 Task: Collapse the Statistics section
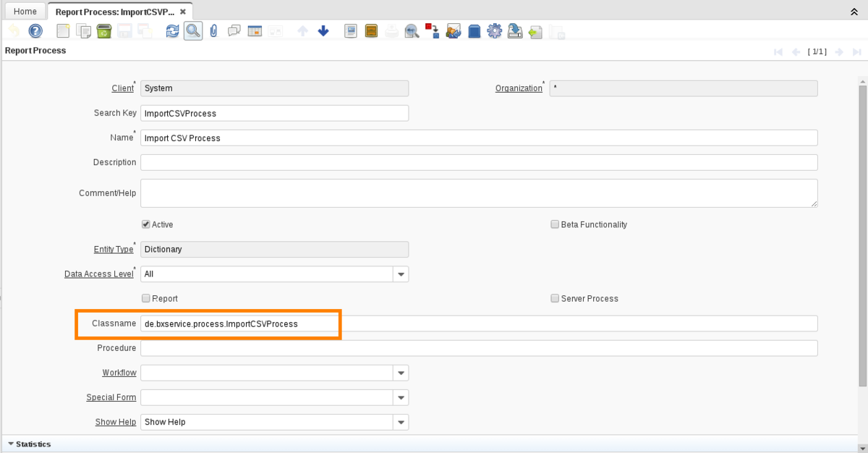tap(11, 444)
